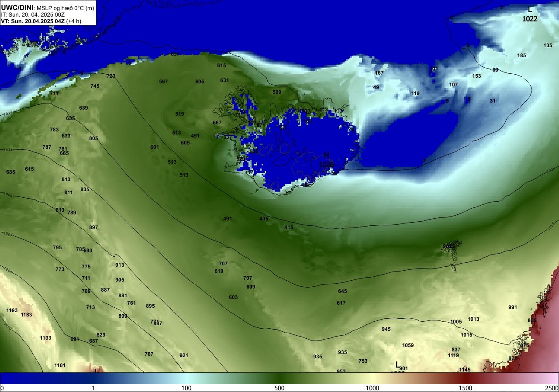Viewport: 559px width, 392px height.
Task: Click the map value '415'
Action: coord(289,227)
